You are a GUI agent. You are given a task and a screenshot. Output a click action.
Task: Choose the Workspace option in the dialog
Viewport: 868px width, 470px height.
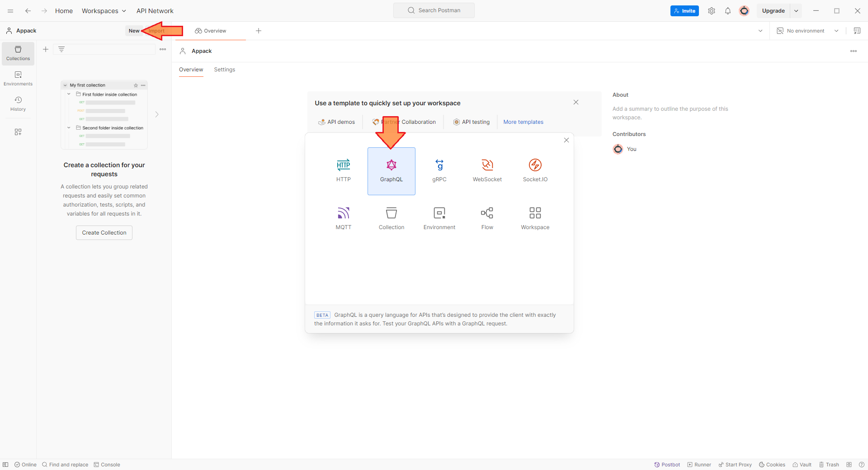pos(535,219)
